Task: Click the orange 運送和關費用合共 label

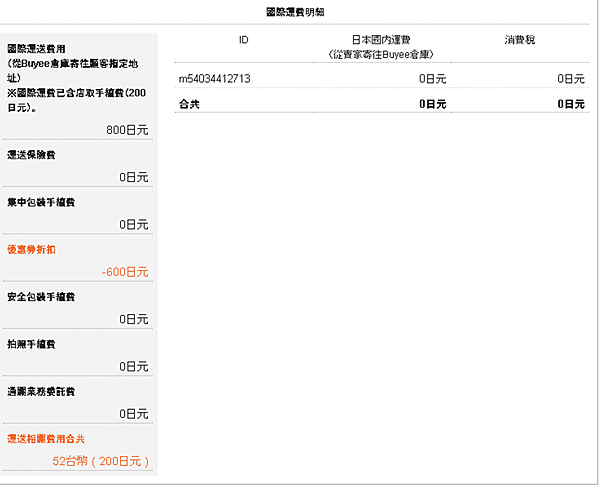Action: pos(44,438)
